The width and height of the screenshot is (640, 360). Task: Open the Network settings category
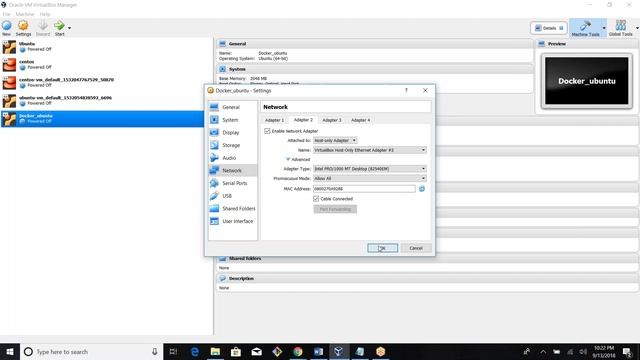pyautogui.click(x=233, y=171)
